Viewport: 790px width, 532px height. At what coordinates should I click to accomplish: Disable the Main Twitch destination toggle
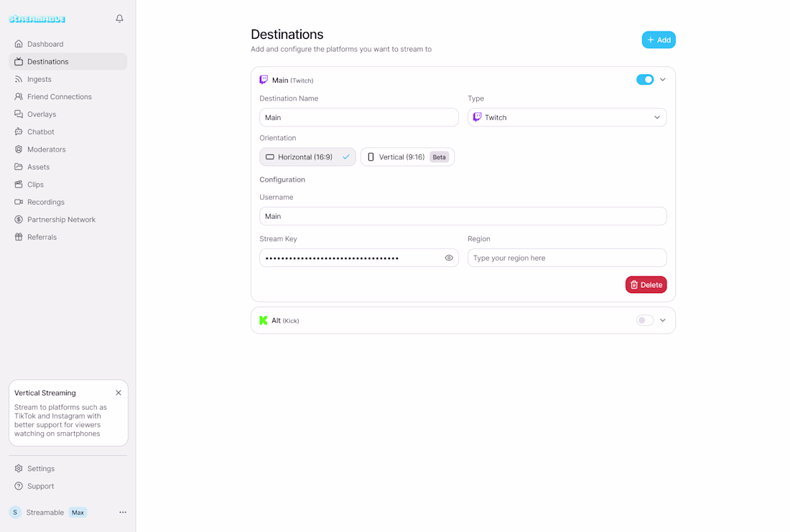(645, 80)
